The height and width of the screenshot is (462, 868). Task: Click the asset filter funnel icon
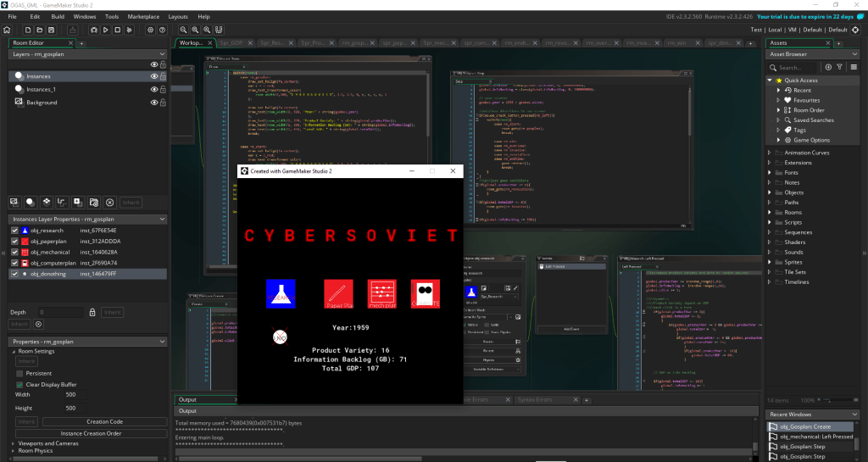point(841,67)
